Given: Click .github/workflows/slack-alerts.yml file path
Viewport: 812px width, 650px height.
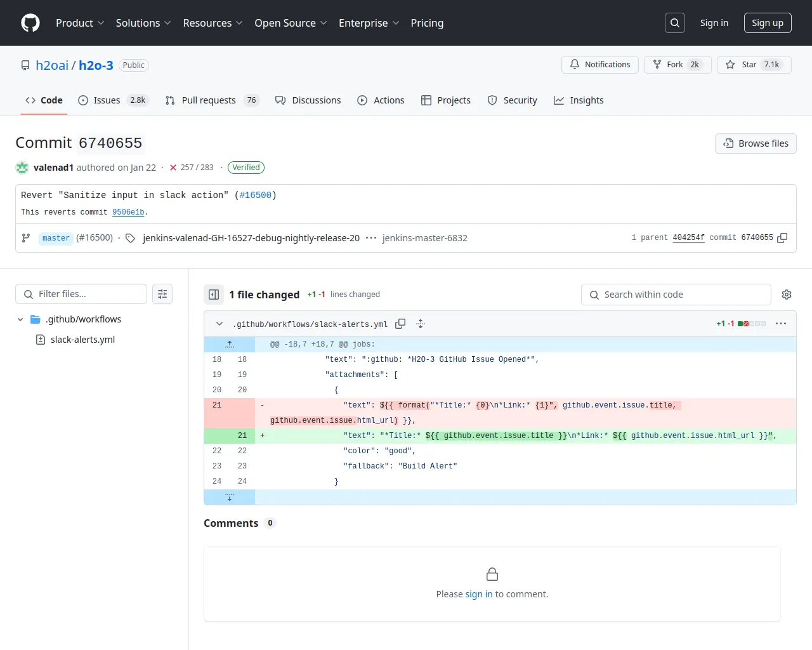Looking at the screenshot, I should [x=310, y=324].
